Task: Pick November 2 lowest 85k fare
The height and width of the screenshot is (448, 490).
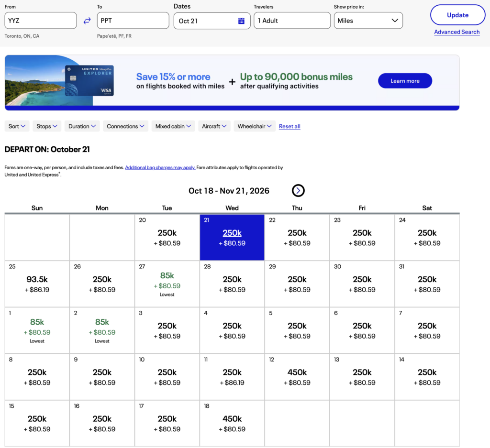Action: point(102,330)
